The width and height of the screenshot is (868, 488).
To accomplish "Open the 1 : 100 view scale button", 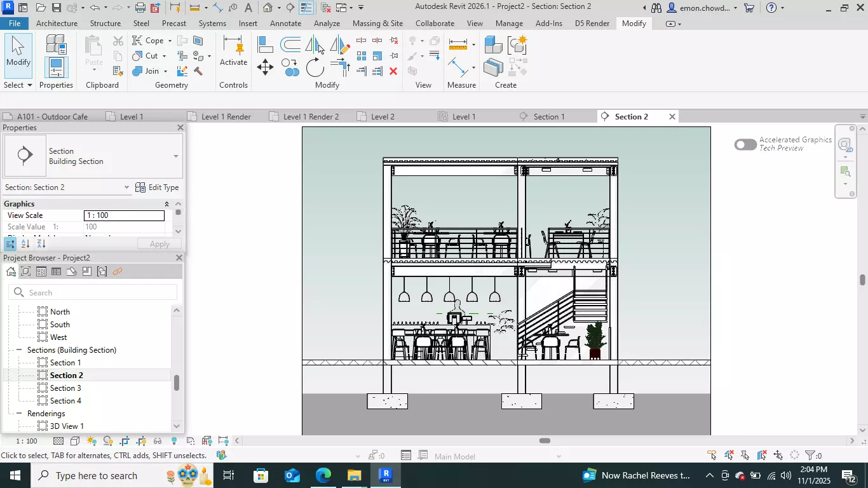I will [26, 441].
